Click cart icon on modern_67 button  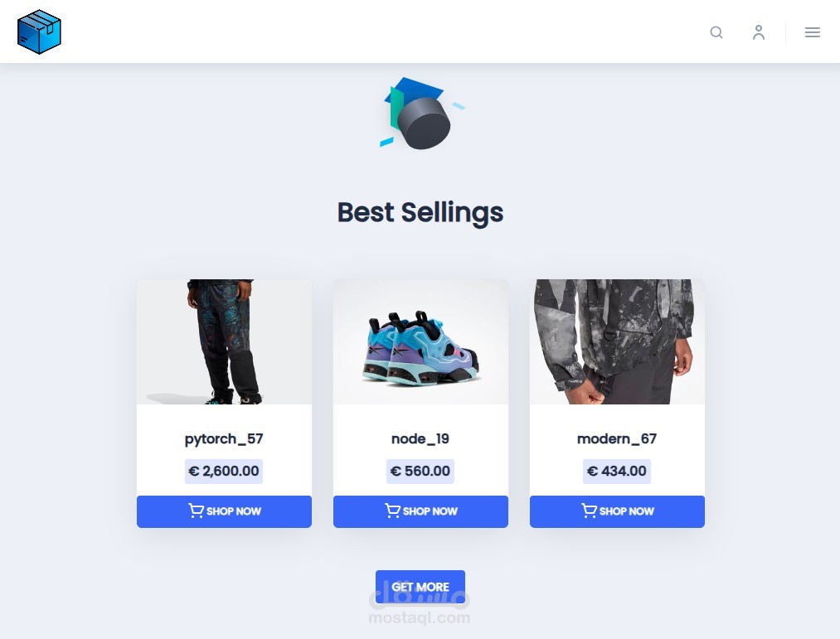coord(589,511)
